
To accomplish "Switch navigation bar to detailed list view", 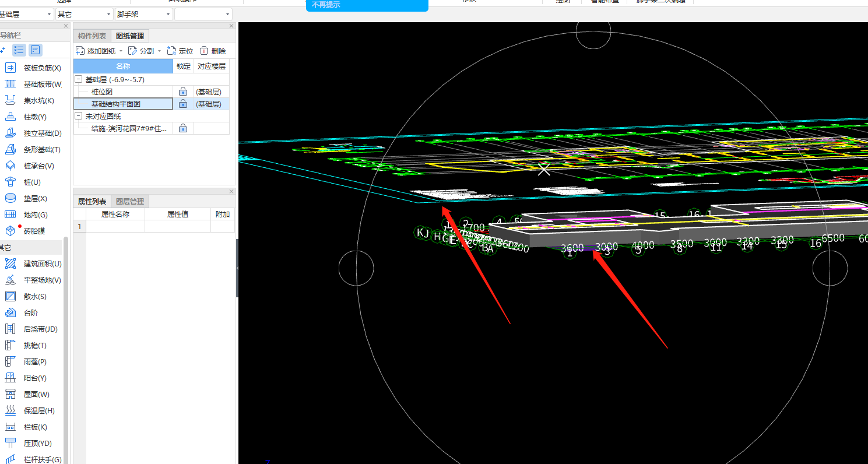I will point(36,50).
